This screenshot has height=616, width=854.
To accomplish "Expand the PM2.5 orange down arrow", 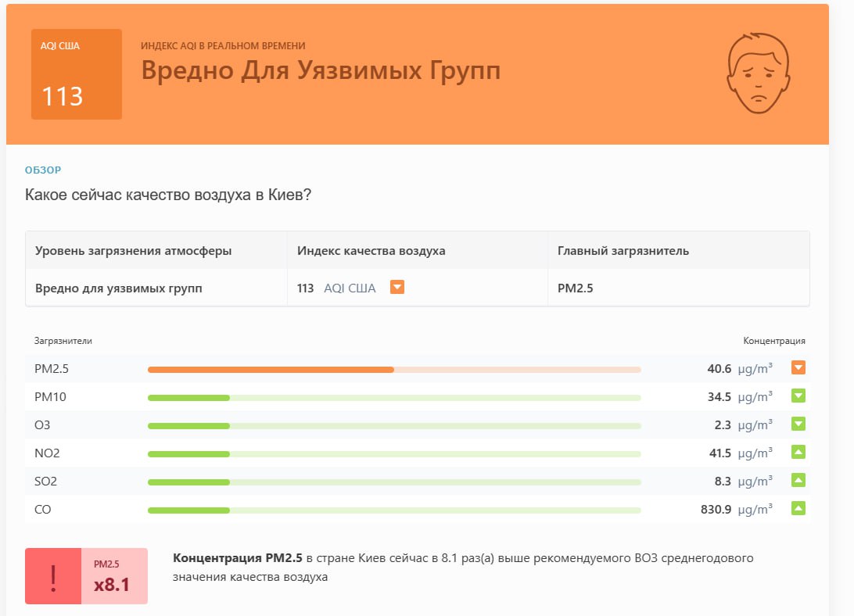I will coord(798,368).
